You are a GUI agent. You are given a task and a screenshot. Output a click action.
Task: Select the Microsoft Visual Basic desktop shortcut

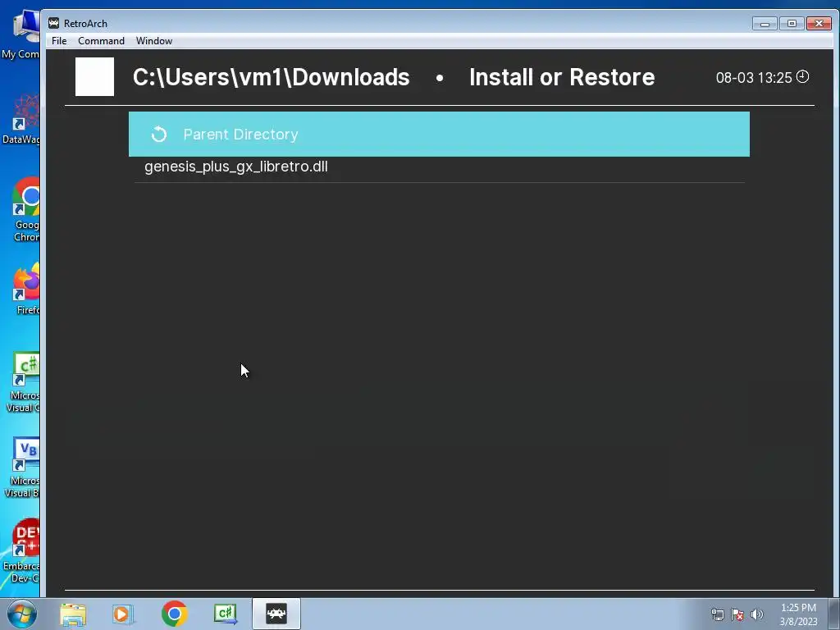(22, 468)
